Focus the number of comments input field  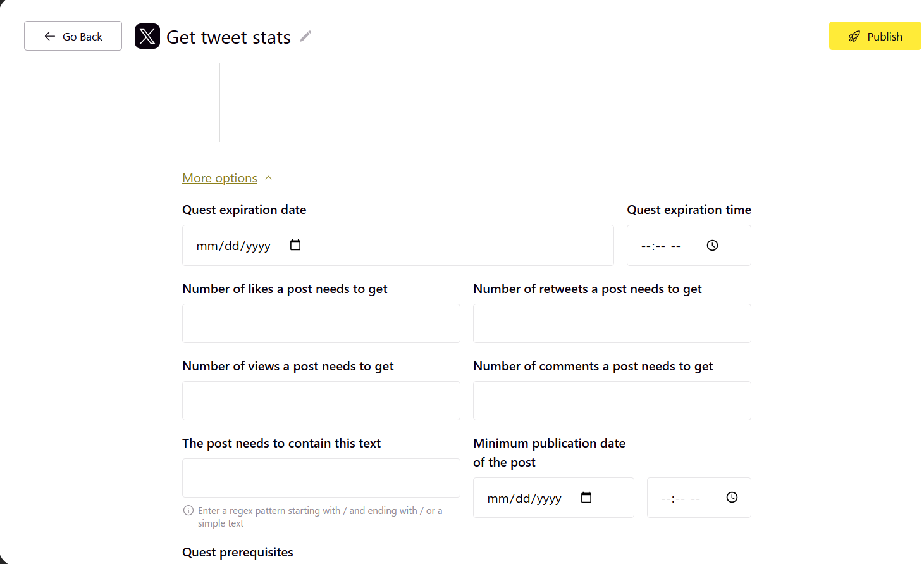coord(612,401)
